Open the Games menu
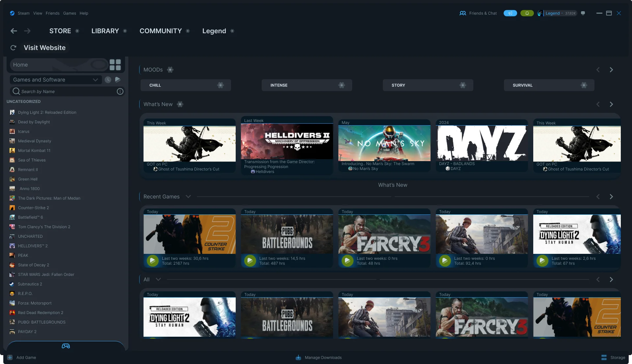 pyautogui.click(x=69, y=13)
